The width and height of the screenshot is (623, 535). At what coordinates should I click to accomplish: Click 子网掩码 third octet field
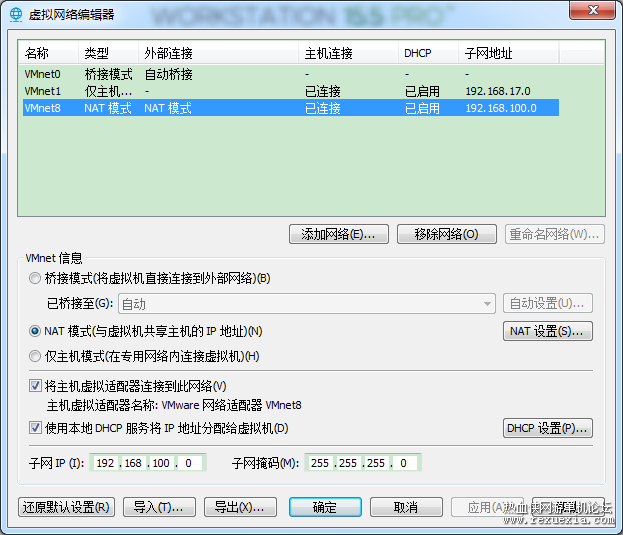pos(376,463)
